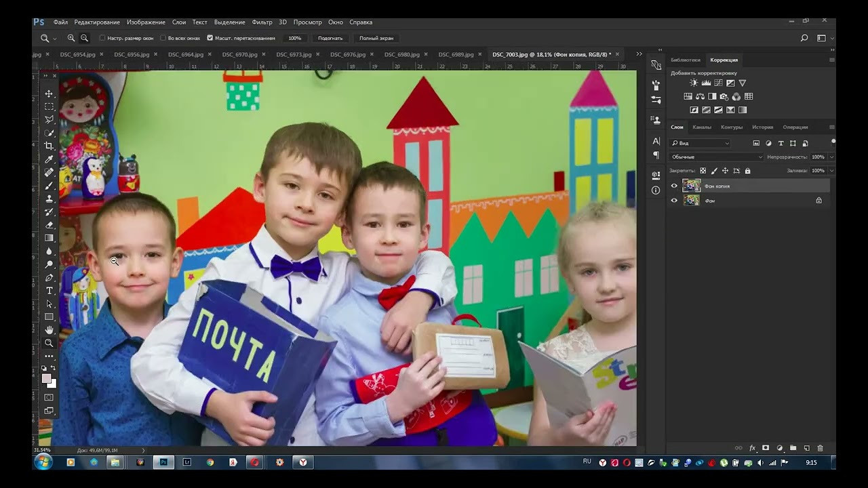Switch to the 'Каналы' tab

point(702,127)
